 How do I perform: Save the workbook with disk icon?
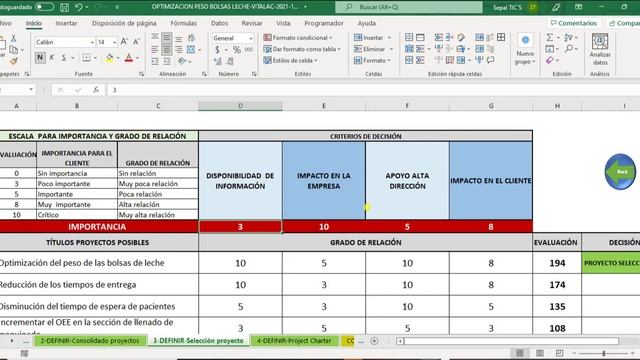[64, 7]
